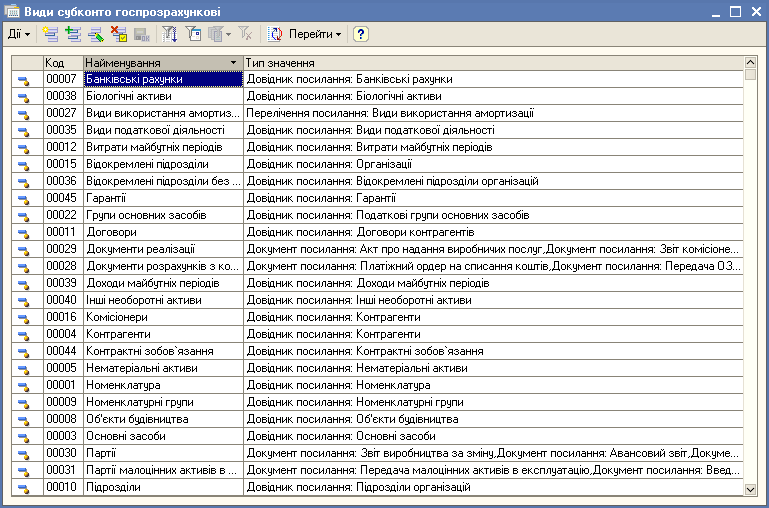Click the vertical scrollbar thumb
Image resolution: width=769 pixels, height=508 pixels.
tap(750, 75)
